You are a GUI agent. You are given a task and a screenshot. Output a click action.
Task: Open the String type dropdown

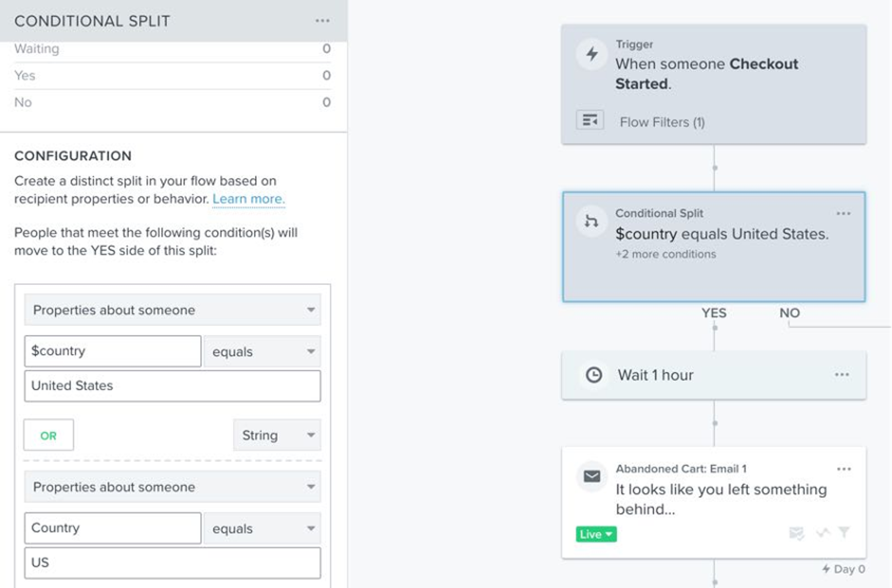(277, 435)
